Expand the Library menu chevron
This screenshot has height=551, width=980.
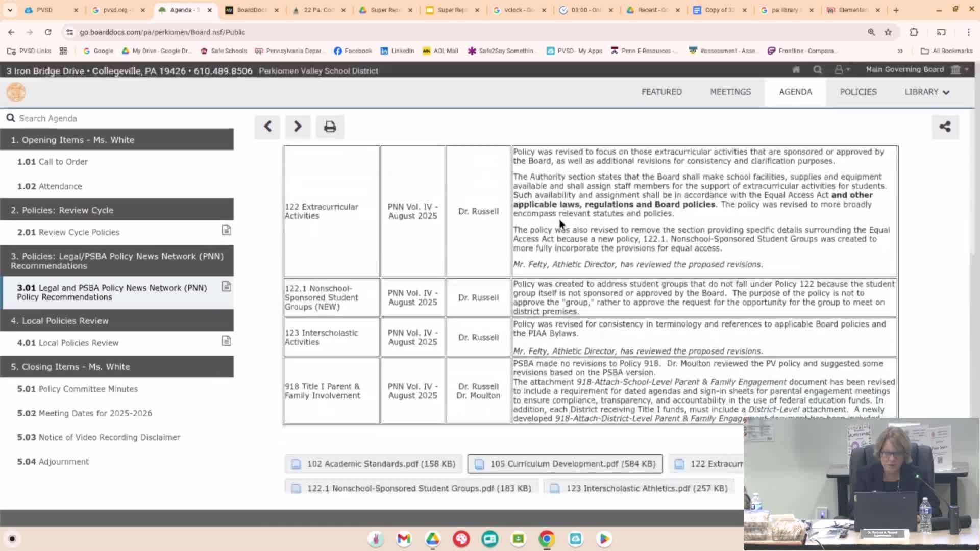pyautogui.click(x=947, y=92)
